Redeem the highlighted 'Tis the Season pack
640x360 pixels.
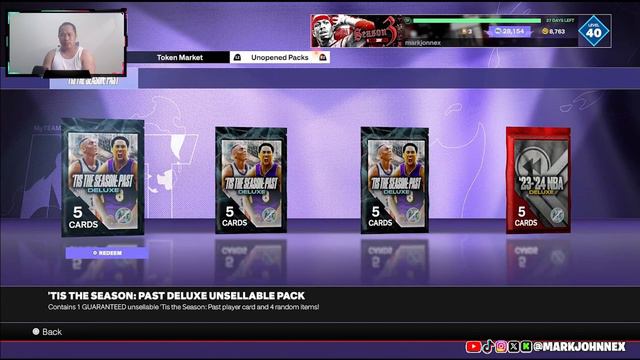(x=107, y=253)
